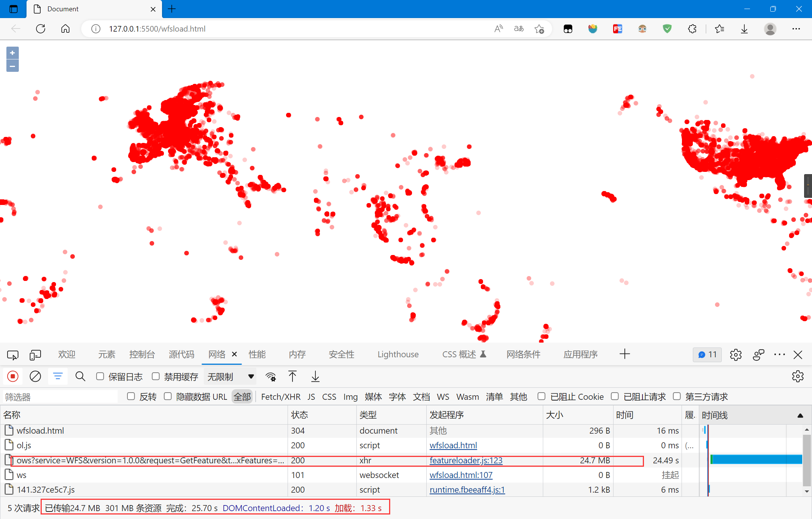
Task: Activate the inspect element picker
Action: point(13,355)
